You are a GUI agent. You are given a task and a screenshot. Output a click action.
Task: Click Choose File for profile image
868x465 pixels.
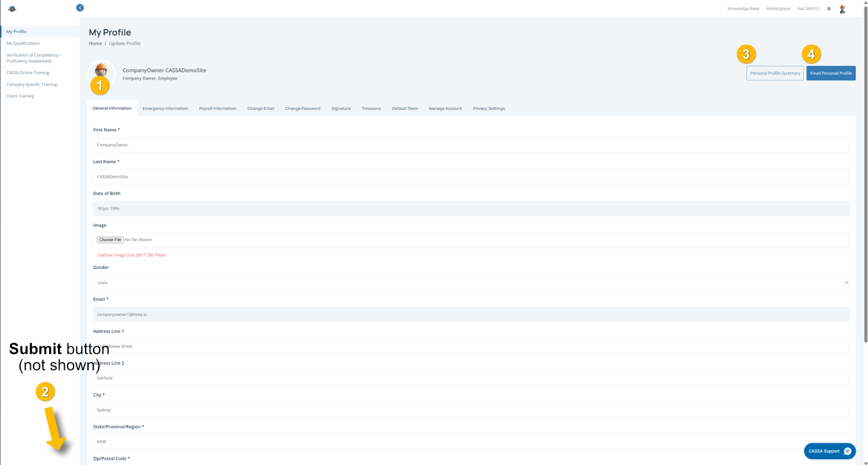(110, 239)
